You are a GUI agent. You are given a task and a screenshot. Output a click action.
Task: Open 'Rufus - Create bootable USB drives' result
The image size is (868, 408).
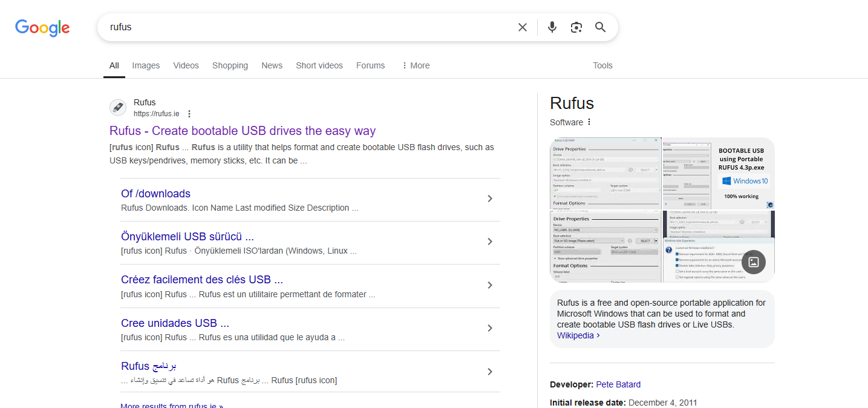tap(243, 131)
